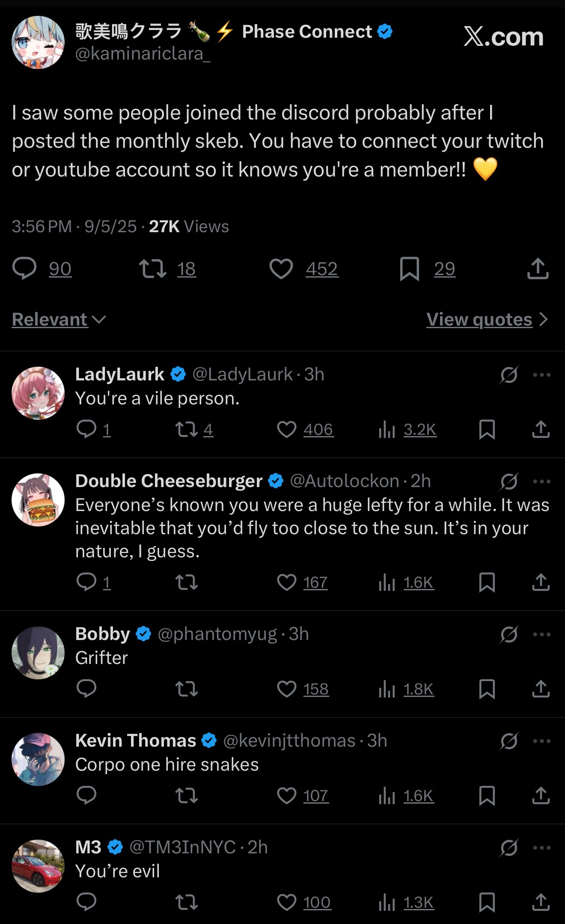Open replies on the main tweet
The width and height of the screenshot is (565, 924).
point(24,269)
